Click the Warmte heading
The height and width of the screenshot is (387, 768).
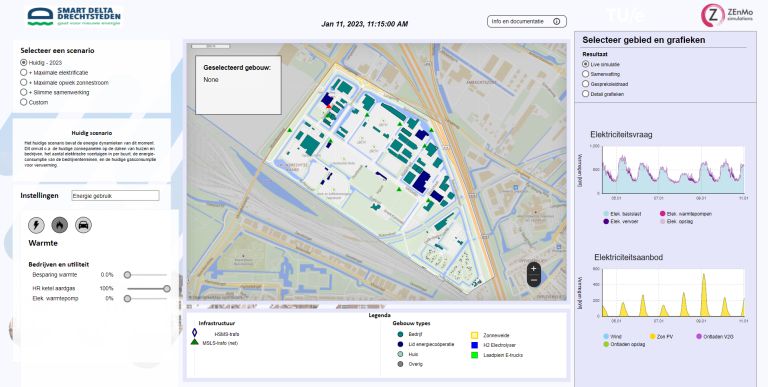(43, 243)
